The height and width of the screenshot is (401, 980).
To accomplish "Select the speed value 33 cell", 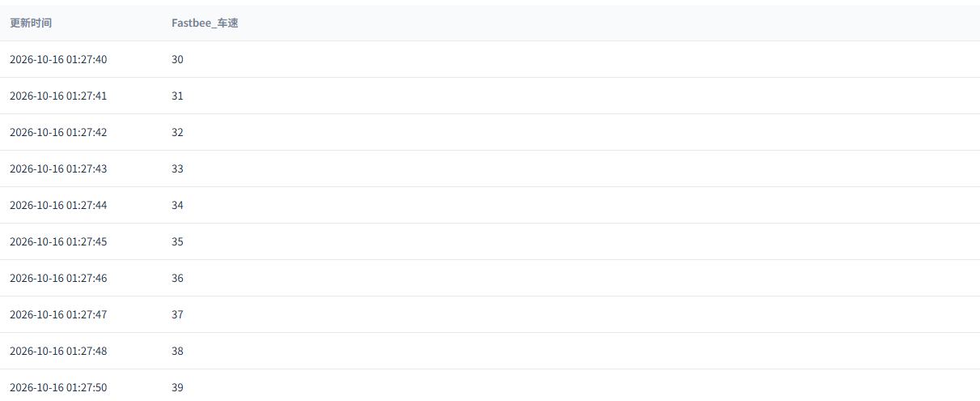I will click(x=177, y=169).
